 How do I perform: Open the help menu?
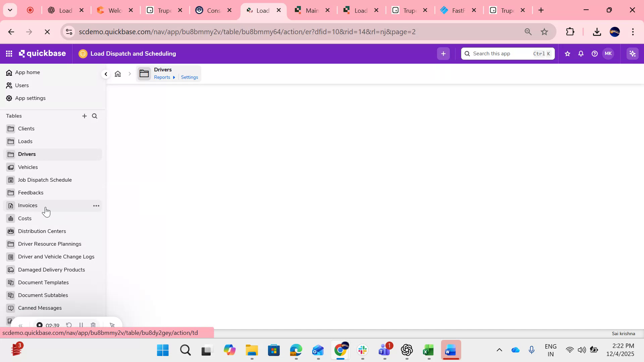click(594, 54)
